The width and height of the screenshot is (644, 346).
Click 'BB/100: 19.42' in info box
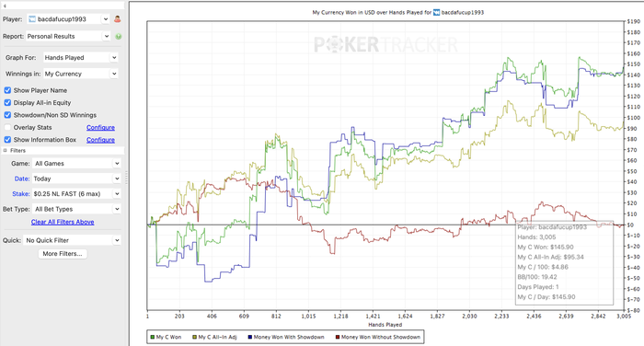(537, 277)
